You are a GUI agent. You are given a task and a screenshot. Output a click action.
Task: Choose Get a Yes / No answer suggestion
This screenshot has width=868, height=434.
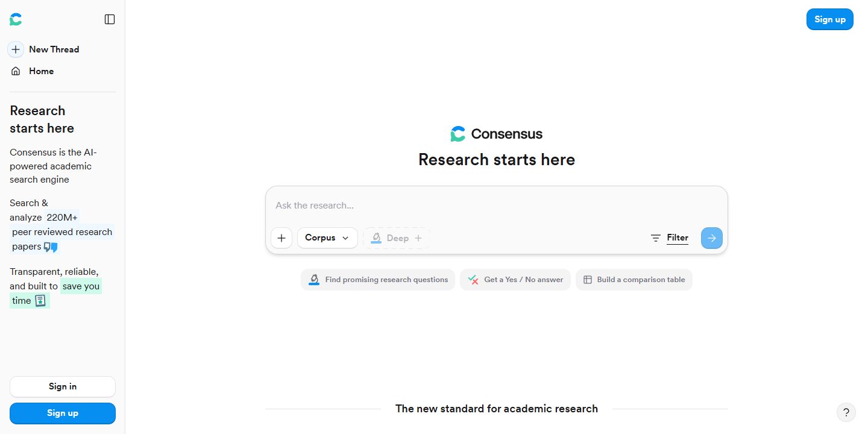pos(515,280)
